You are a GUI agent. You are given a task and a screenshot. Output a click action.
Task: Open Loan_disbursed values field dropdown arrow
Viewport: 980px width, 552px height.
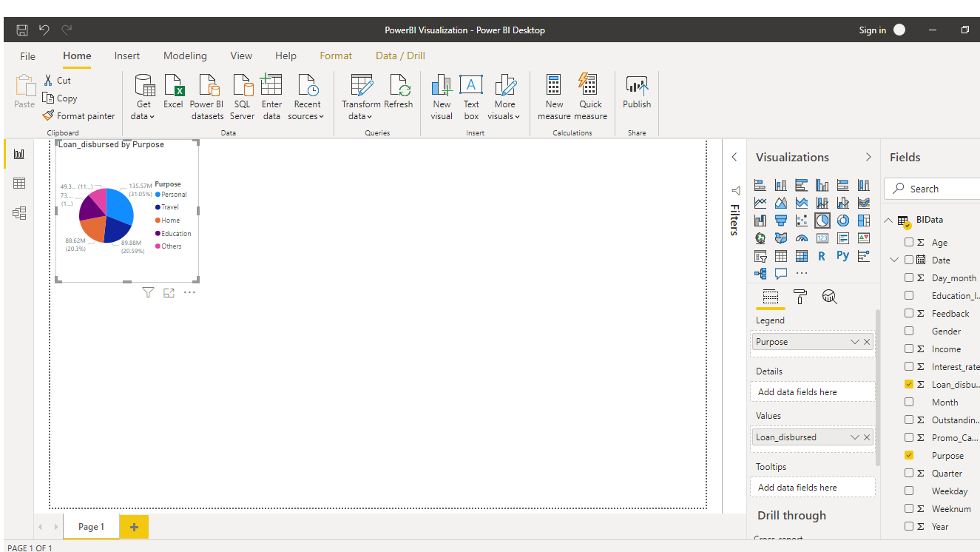[855, 437]
